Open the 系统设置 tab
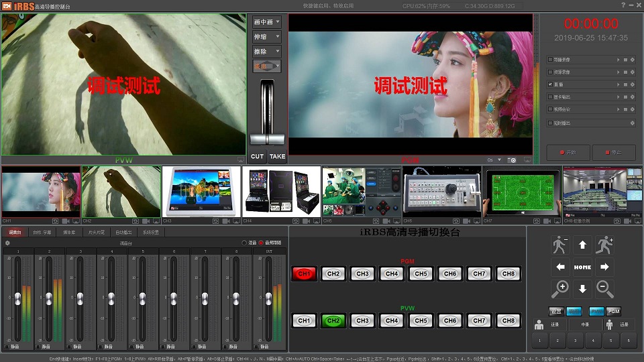 150,232
